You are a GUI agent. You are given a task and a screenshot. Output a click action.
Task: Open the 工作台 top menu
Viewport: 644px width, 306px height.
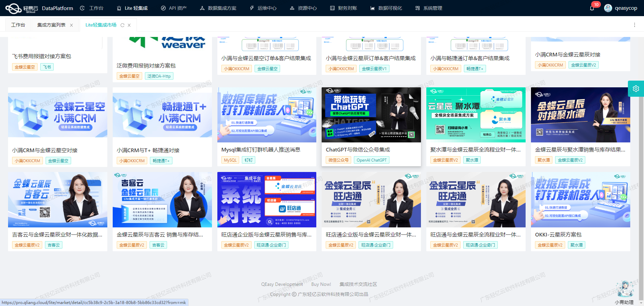pos(92,8)
